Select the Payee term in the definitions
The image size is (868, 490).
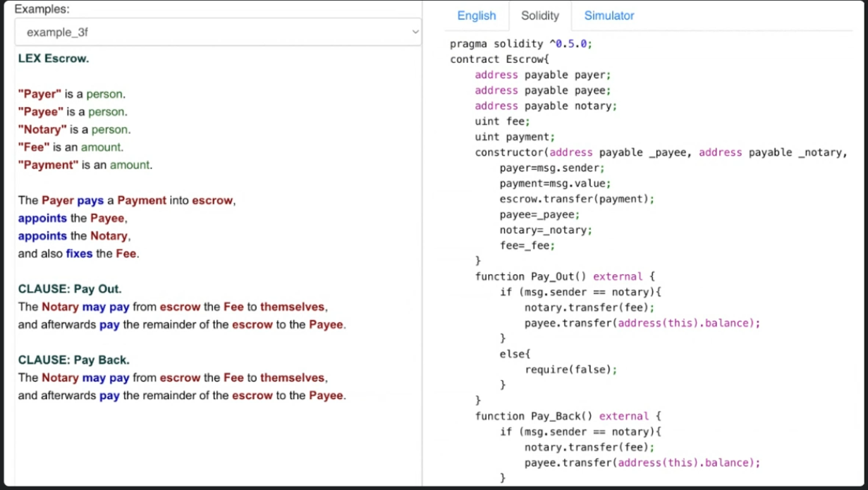click(x=39, y=111)
